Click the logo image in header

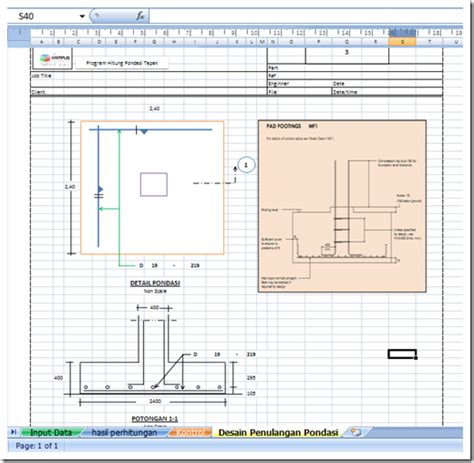[x=53, y=59]
